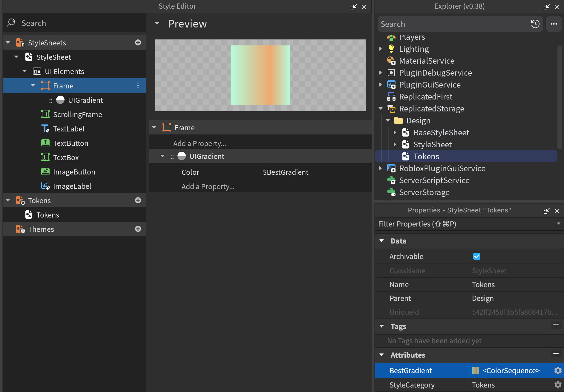Collapse the Data section in Properties
The height and width of the screenshot is (392, 564).
coord(381,241)
